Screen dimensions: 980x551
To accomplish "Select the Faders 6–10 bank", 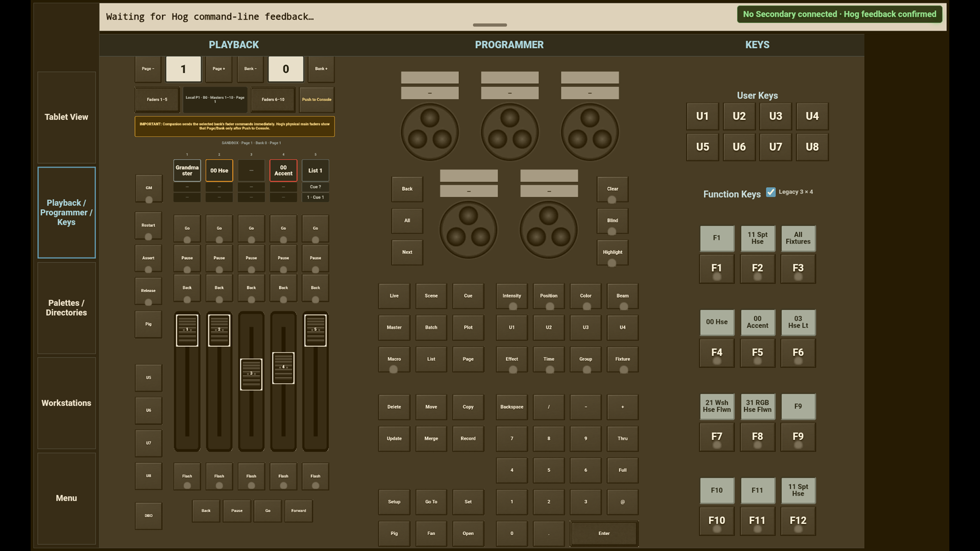I will point(273,99).
